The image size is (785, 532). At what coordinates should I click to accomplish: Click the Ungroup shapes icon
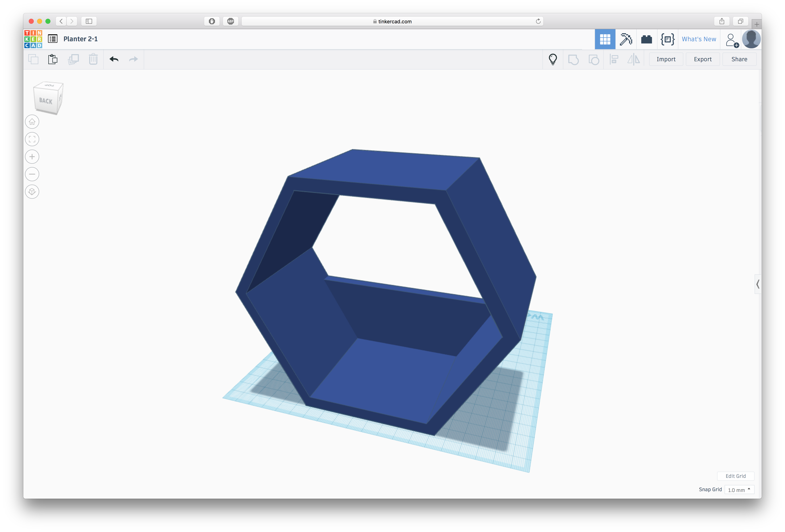coord(594,59)
